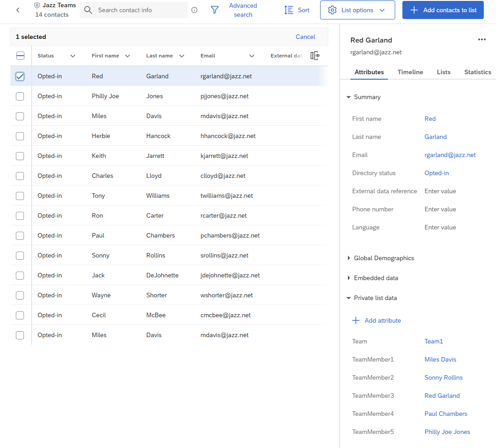This screenshot has width=496, height=448.
Task: Check the Herbie Hancock row
Action: point(20,136)
